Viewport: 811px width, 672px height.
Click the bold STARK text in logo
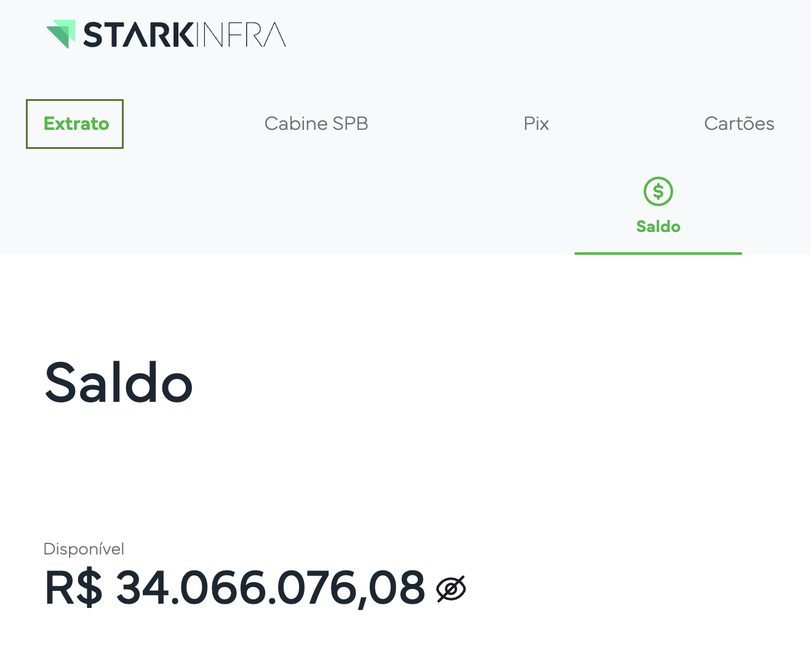pos(139,35)
